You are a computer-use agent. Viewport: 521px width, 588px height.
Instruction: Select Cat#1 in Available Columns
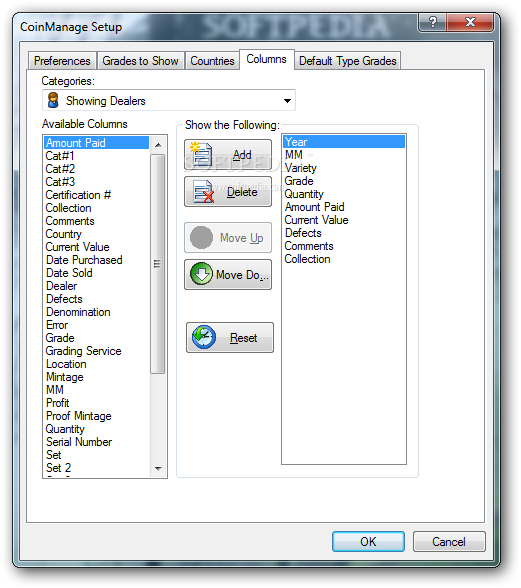tap(96, 156)
